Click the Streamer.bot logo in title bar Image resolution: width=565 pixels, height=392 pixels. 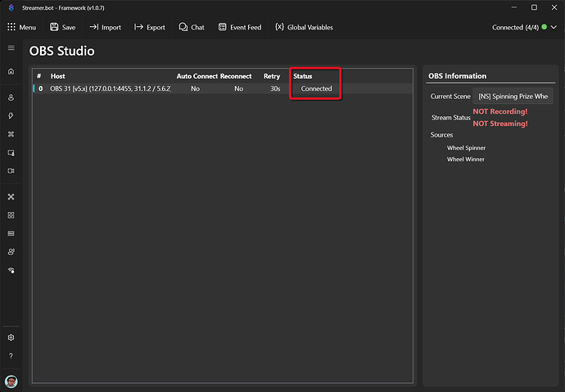point(11,7)
